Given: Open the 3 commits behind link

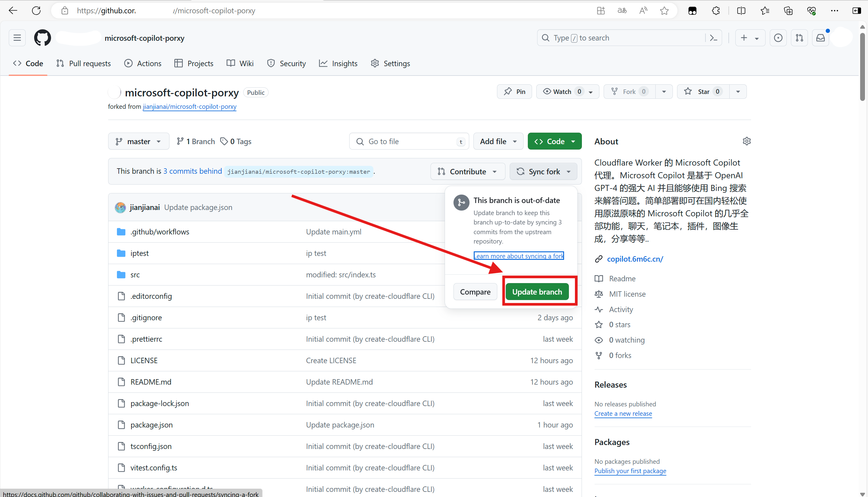Looking at the screenshot, I should tap(192, 171).
